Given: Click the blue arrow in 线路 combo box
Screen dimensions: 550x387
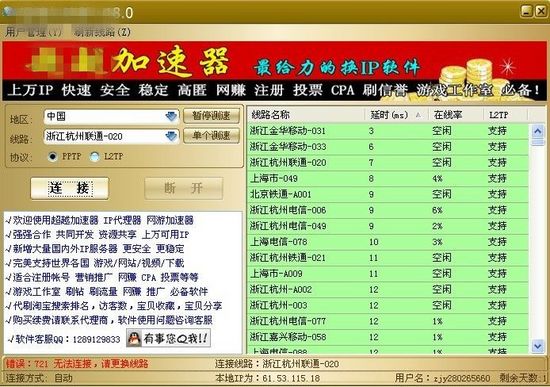Looking at the screenshot, I should click(x=171, y=136).
